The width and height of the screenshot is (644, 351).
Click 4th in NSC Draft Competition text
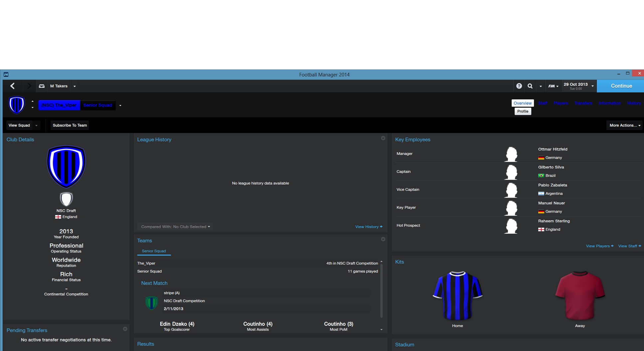click(352, 263)
